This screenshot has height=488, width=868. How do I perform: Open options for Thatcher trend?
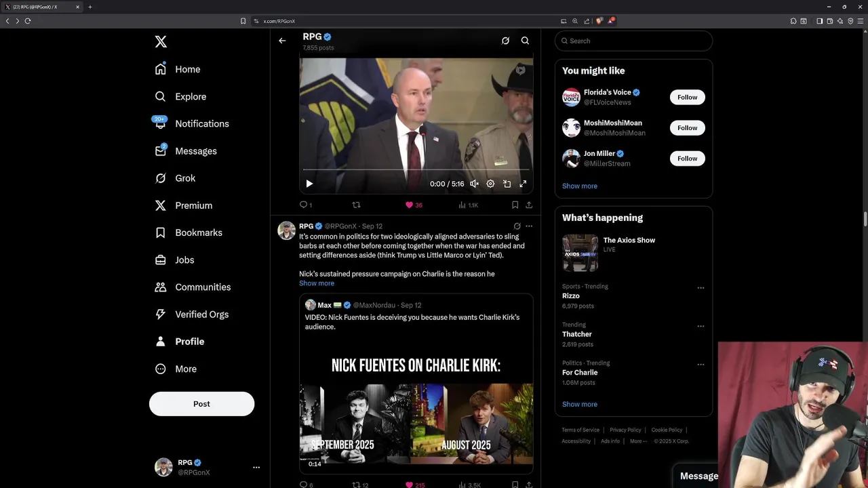701,326
